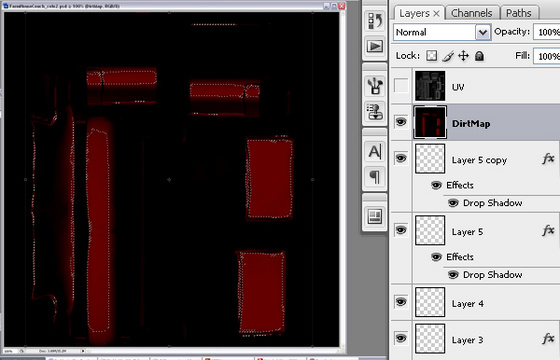The image size is (560, 360).
Task: Click the lock image pixels brush icon
Action: coord(448,56)
